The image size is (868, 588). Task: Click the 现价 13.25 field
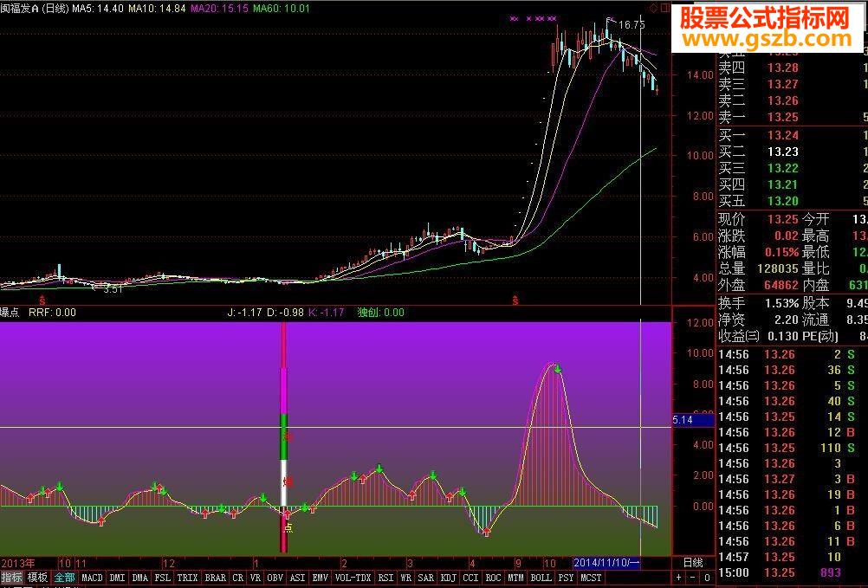click(x=758, y=219)
